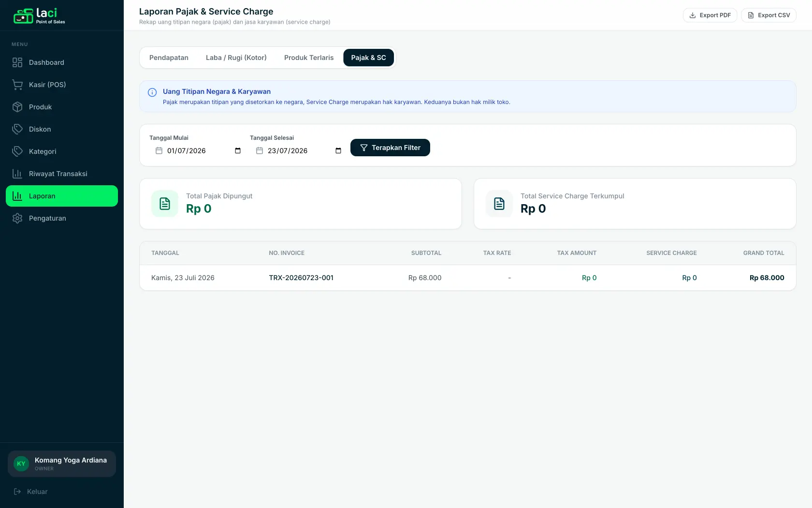This screenshot has width=812, height=508.
Task: Click the file icon on Export CSV
Action: coord(751,15)
